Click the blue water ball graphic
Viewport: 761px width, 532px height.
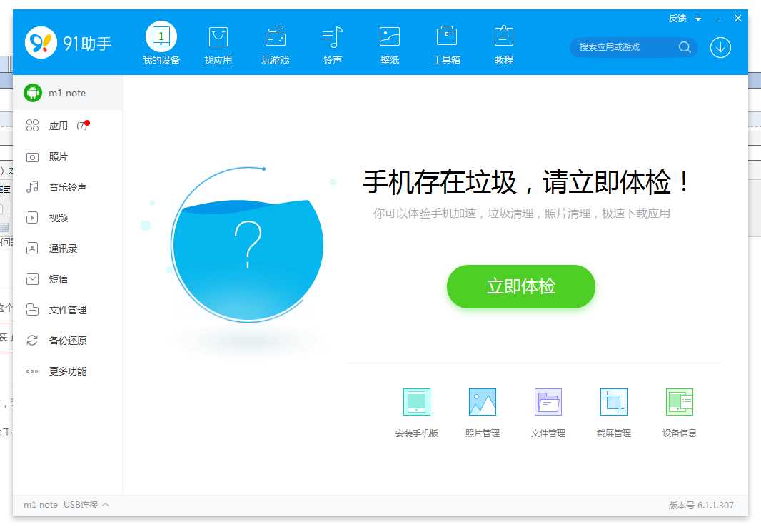click(x=248, y=245)
